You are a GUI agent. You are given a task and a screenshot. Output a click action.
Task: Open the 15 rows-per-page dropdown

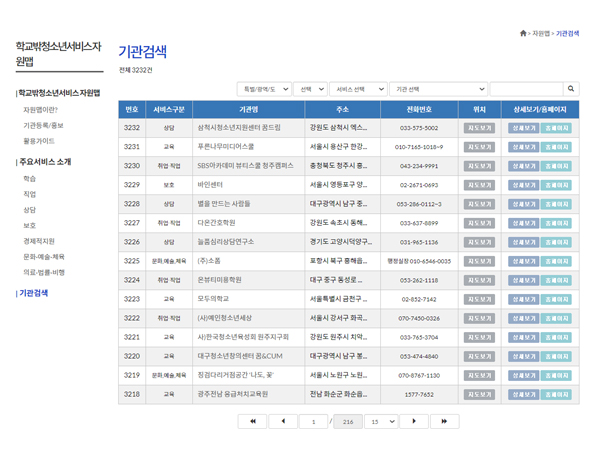pos(381,422)
